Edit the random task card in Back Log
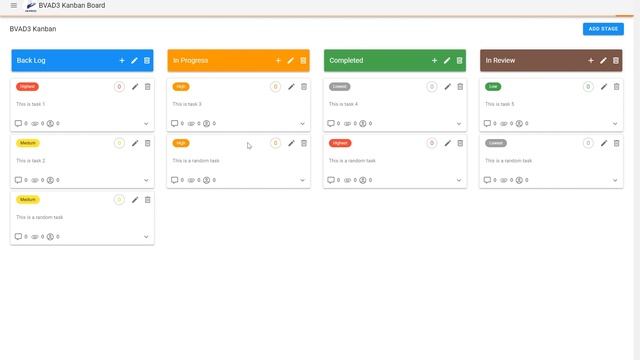Image resolution: width=640 pixels, height=360 pixels. [x=135, y=200]
